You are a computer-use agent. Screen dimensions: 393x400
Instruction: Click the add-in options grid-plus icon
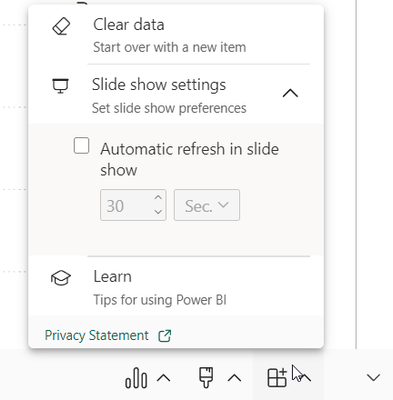click(277, 378)
